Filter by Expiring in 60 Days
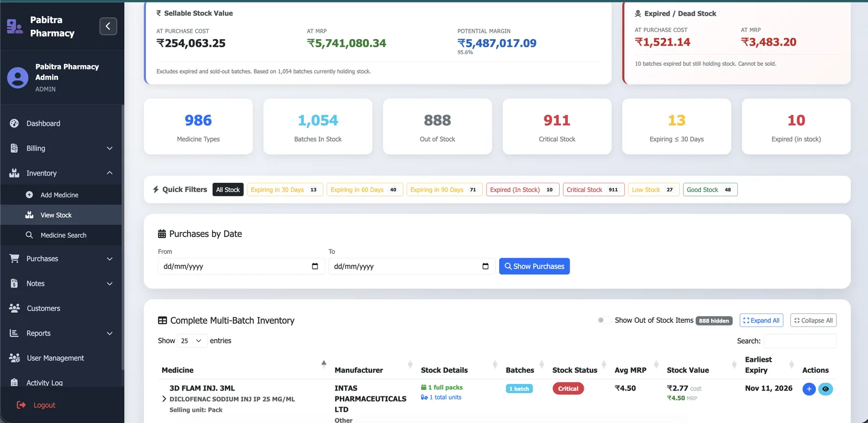 coord(365,190)
